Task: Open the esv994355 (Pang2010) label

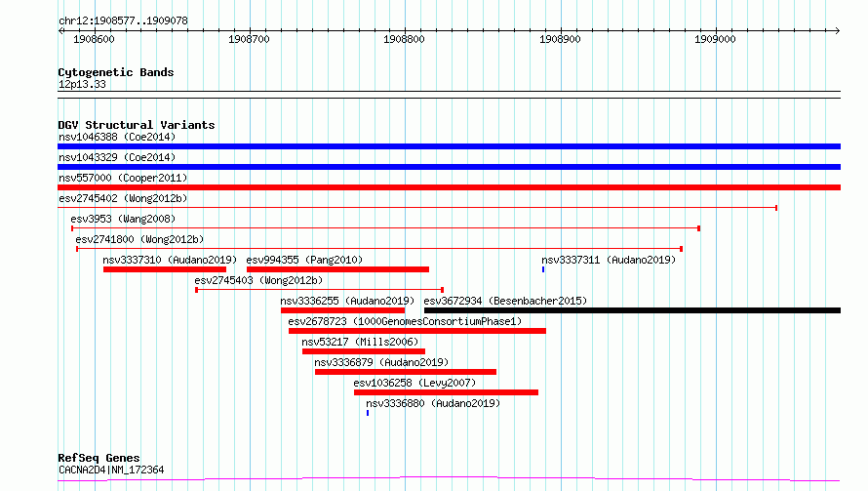Action: click(304, 260)
